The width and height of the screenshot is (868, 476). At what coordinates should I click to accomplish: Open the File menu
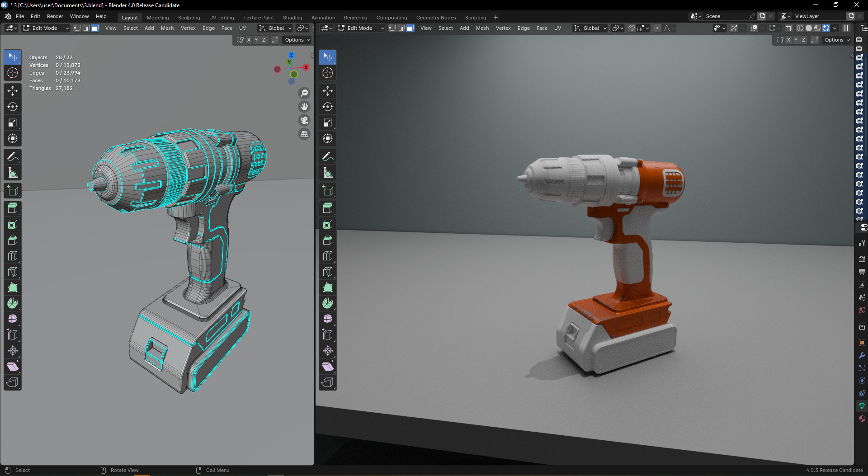click(x=20, y=16)
